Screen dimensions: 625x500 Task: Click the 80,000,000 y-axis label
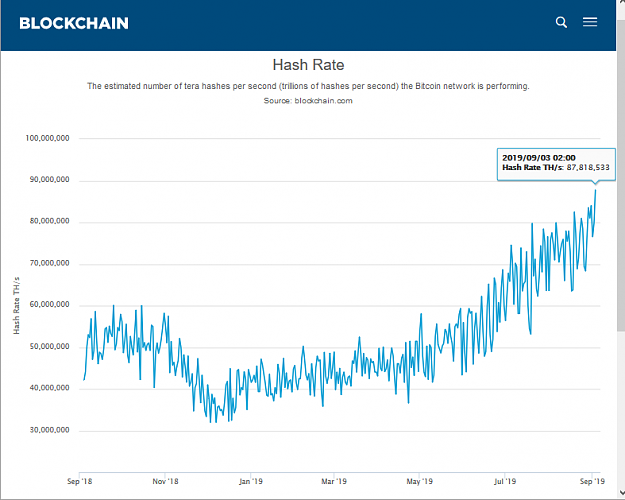[49, 221]
